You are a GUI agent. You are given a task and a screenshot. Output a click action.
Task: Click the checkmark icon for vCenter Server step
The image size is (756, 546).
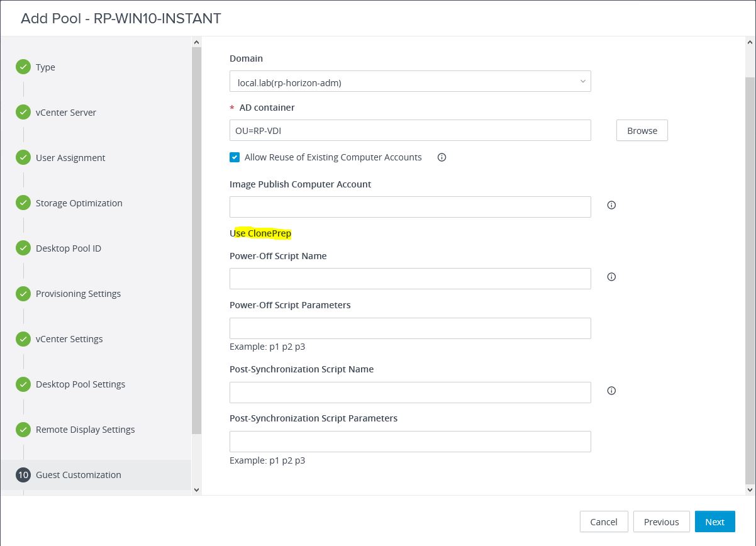coord(23,113)
